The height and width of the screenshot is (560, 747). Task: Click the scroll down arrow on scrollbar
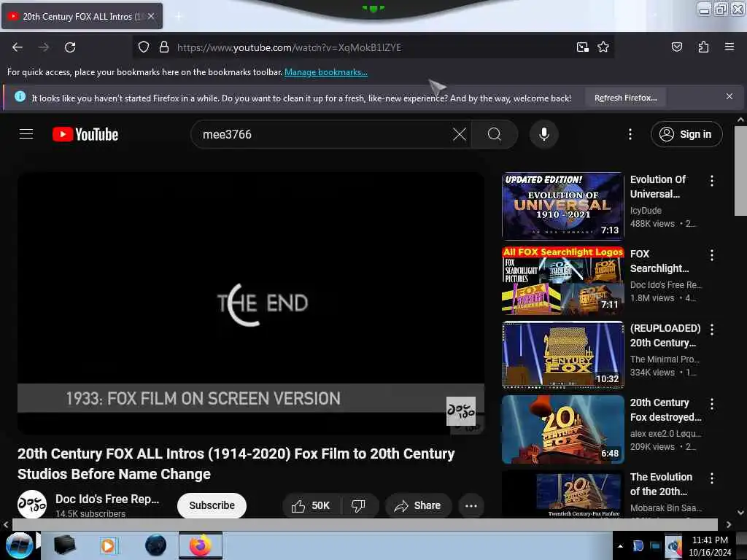pyautogui.click(x=740, y=513)
